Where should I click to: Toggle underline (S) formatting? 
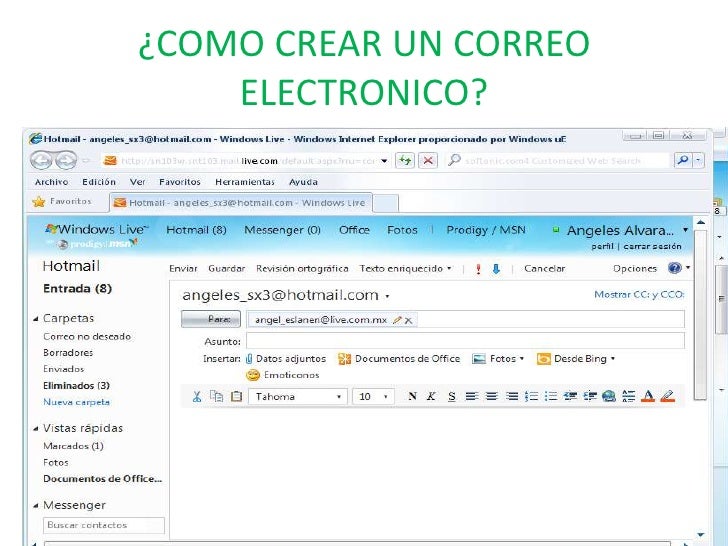[452, 396]
